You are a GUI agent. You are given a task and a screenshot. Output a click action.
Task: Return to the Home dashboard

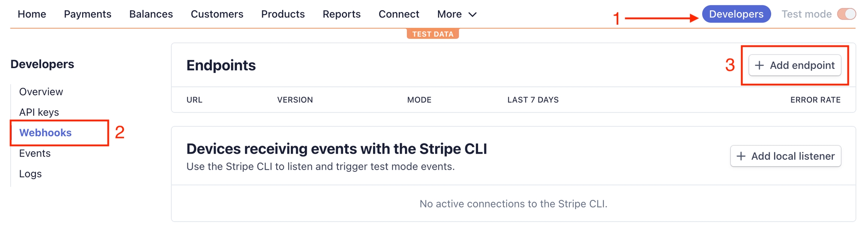pos(32,14)
